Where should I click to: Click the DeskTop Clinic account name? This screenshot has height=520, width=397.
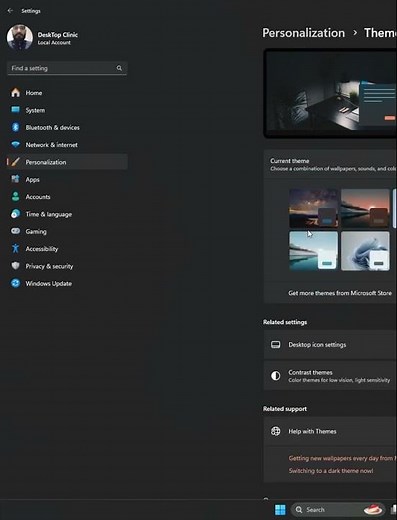57,34
